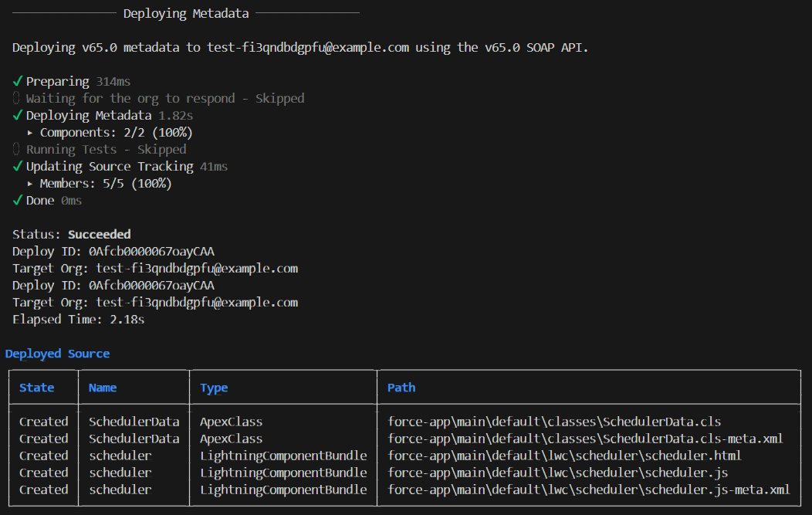
Task: Click SchedulerData name in the cls-meta.xml row
Action: tap(134, 439)
